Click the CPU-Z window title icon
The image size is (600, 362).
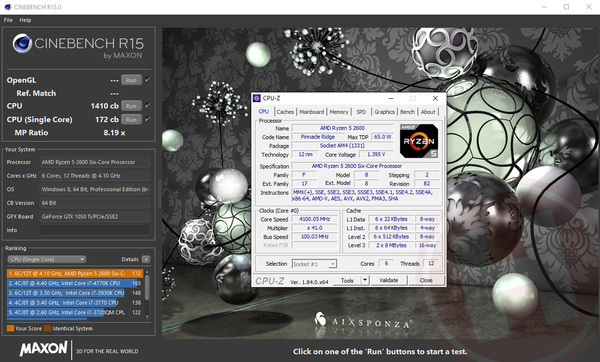[257, 98]
